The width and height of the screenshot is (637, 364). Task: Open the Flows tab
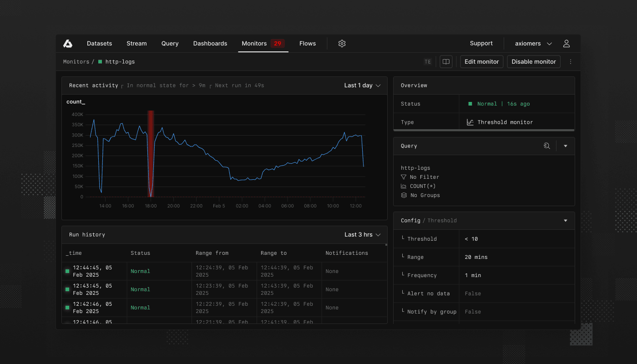tap(308, 44)
